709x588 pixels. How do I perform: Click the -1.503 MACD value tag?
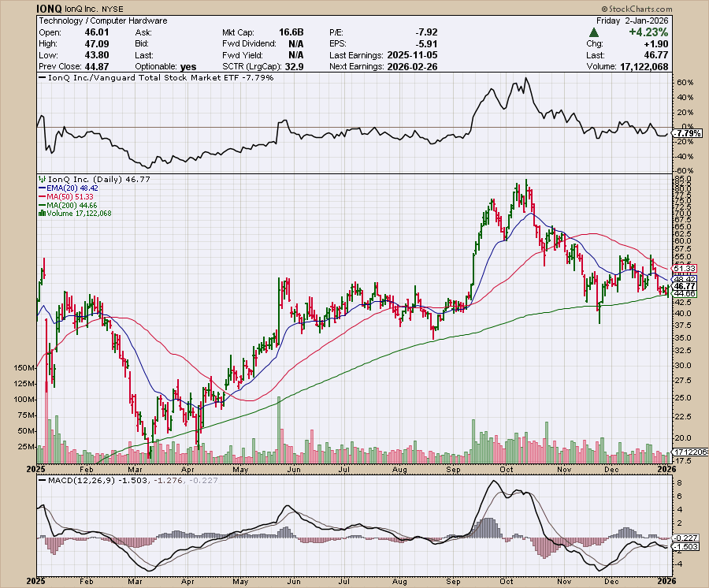pyautogui.click(x=686, y=547)
